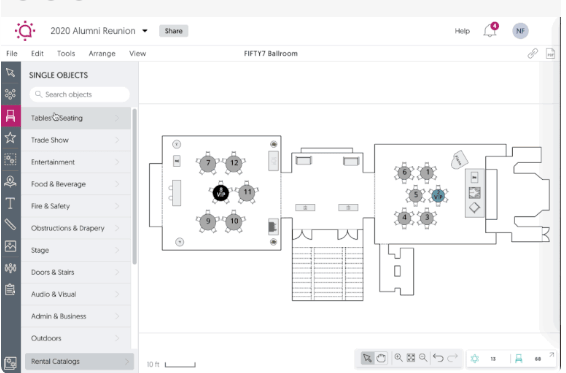
Task: Open Rental Catalogs
Action: (x=79, y=361)
